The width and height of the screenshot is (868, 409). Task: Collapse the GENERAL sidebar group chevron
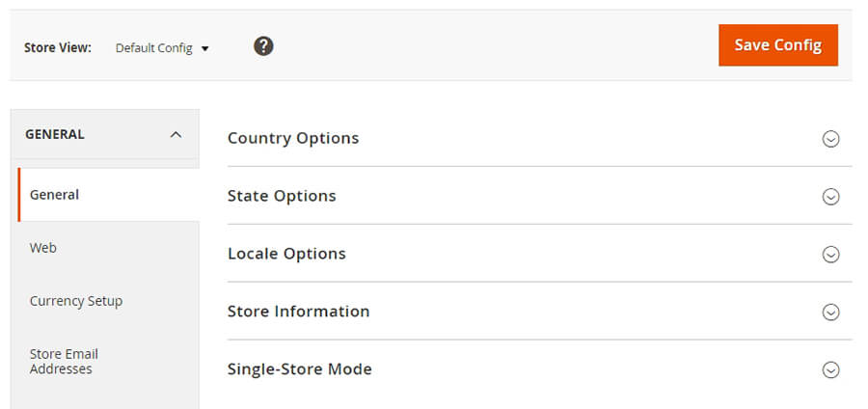[176, 135]
